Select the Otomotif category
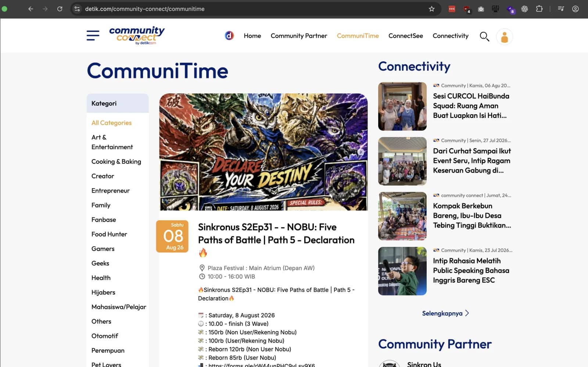The height and width of the screenshot is (367, 588). pos(105,336)
